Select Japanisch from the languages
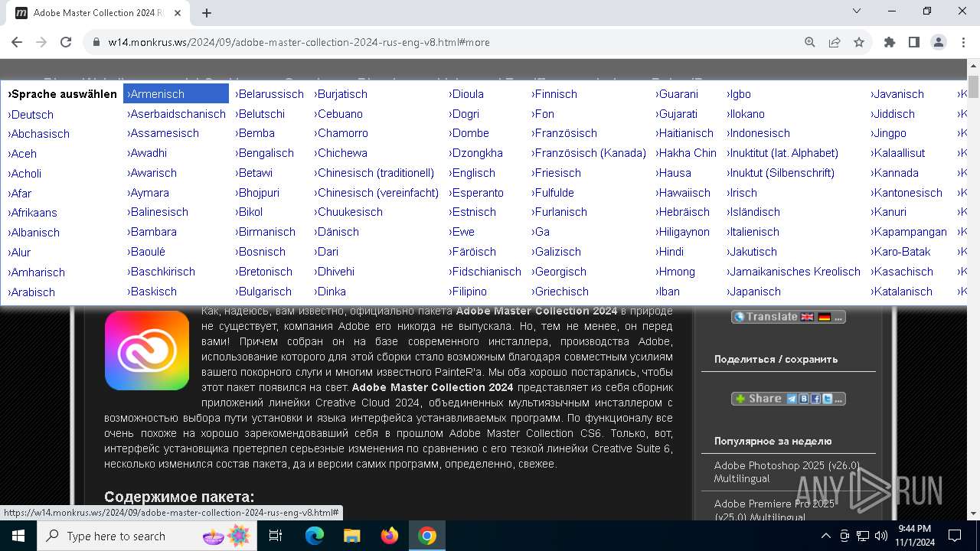980x551 pixels. [753, 292]
